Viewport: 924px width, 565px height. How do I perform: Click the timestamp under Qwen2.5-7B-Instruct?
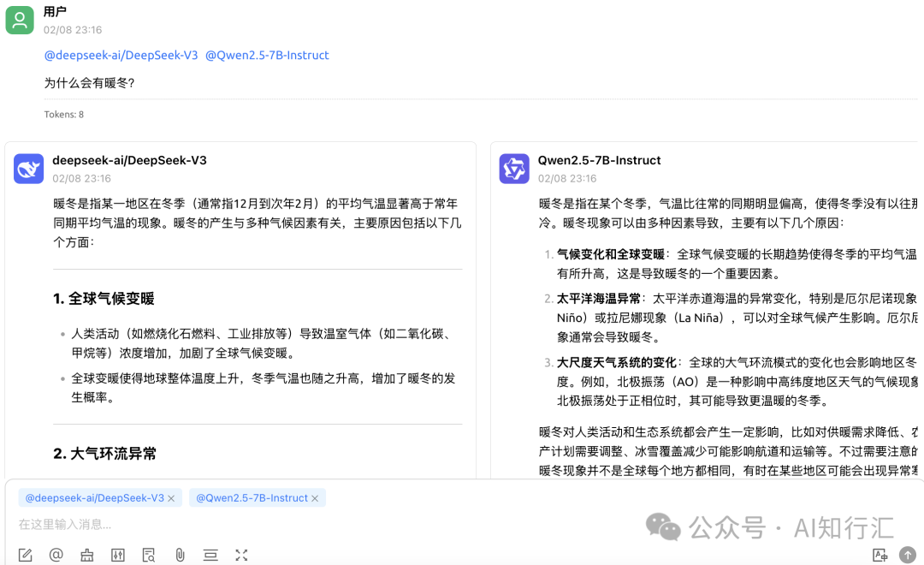[x=567, y=178]
